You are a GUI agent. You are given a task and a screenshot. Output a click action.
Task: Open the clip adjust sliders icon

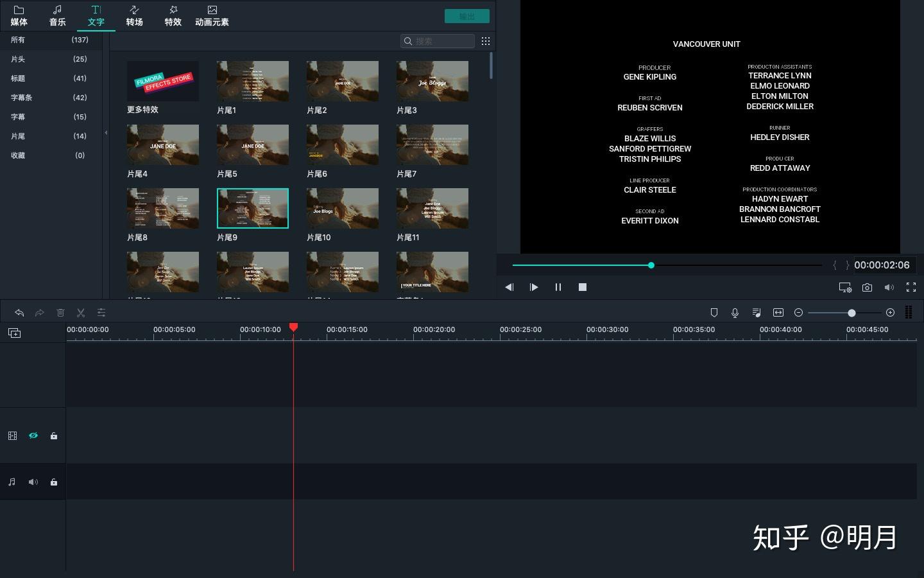[101, 313]
